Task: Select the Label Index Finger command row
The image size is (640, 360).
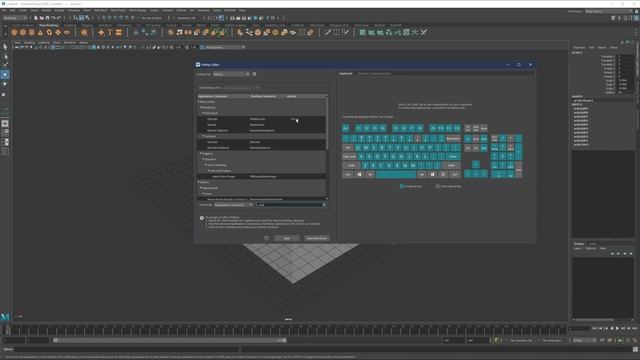Action: tap(261, 176)
